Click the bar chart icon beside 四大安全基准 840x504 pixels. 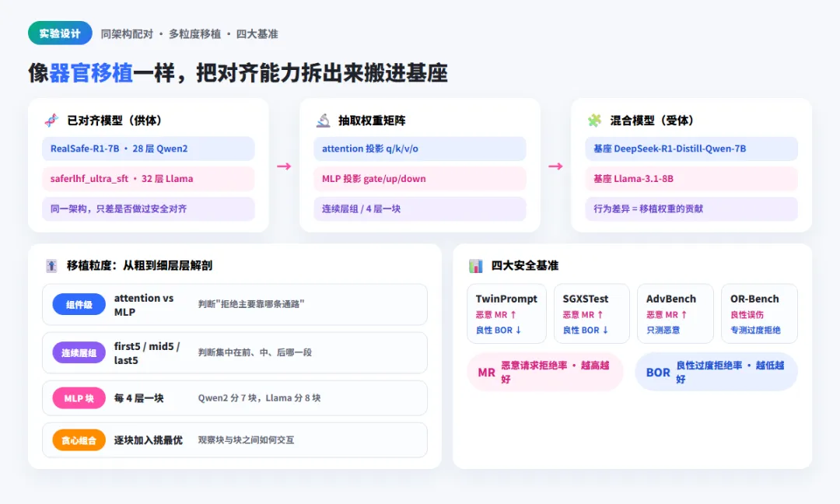[476, 266]
